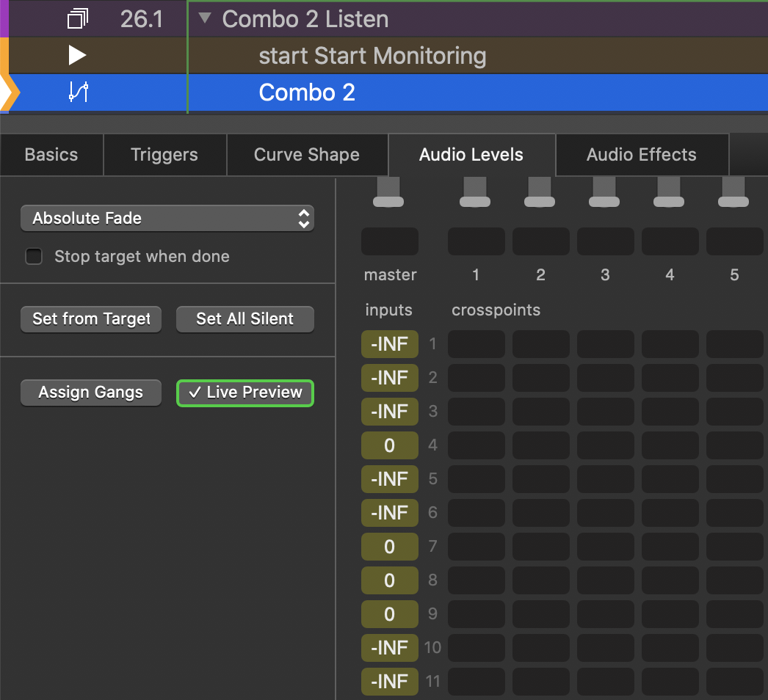Click the master level text field
This screenshot has height=700, width=768.
tap(390, 241)
